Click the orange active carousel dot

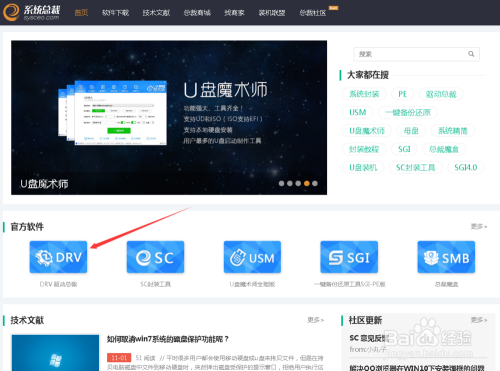pyautogui.click(x=307, y=183)
